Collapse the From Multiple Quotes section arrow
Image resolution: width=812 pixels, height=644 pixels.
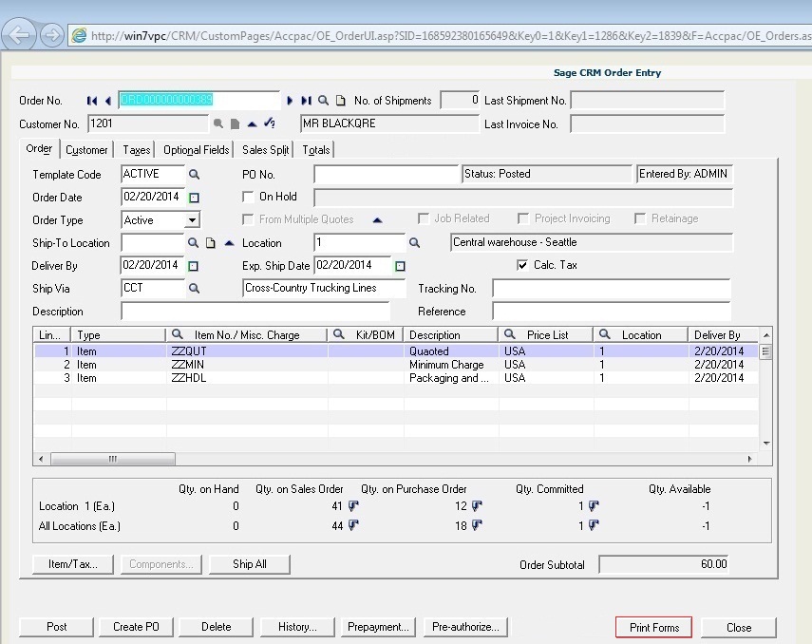click(377, 219)
